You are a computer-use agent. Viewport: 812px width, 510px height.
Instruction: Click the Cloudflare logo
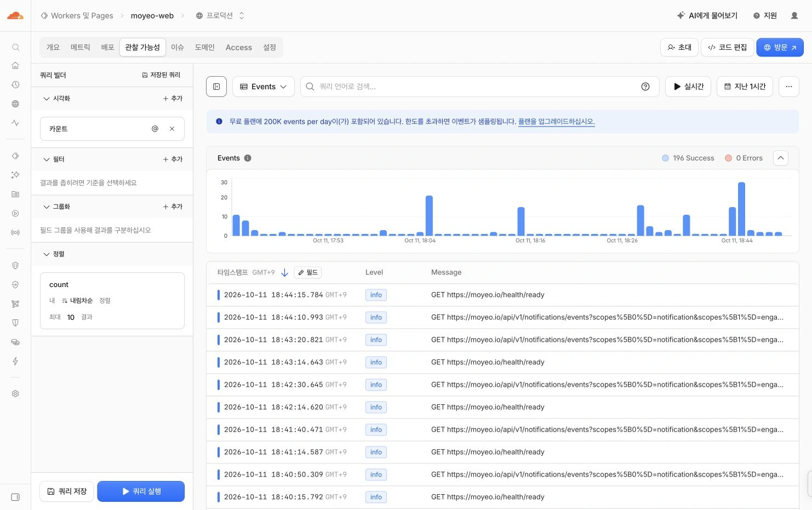(15, 15)
